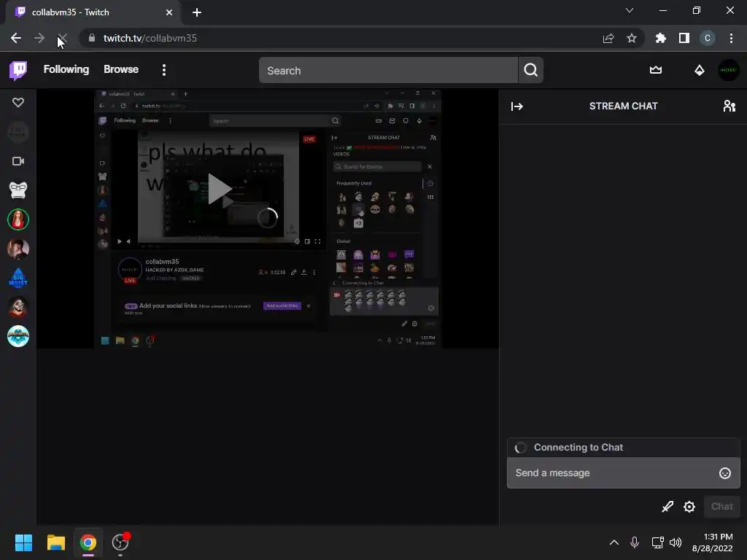Open the Twitch home logo

click(x=18, y=71)
